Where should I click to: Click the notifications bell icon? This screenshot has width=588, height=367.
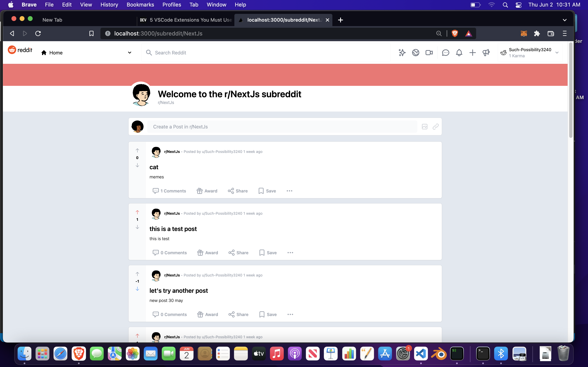(459, 53)
